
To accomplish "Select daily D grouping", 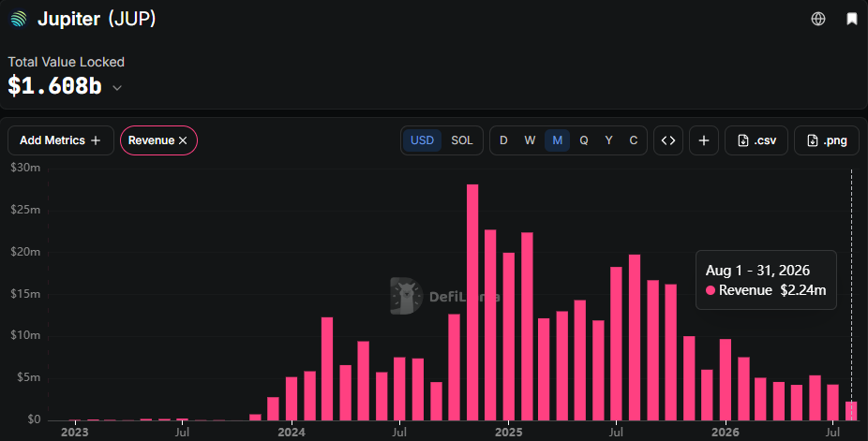I will (x=503, y=140).
